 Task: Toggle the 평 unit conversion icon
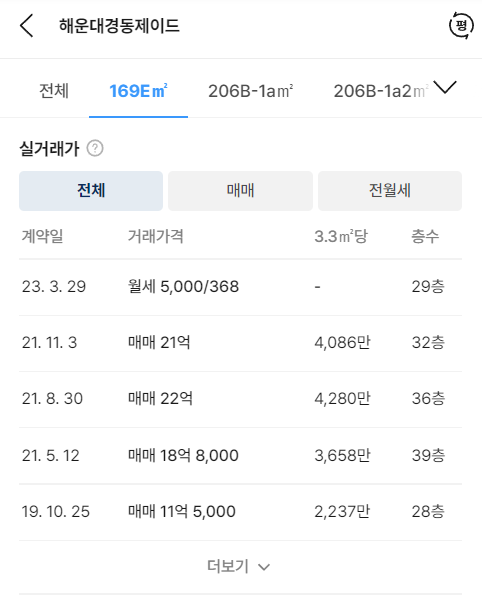click(461, 25)
